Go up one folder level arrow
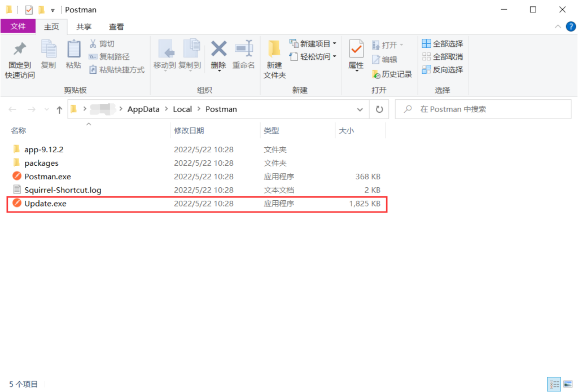 click(x=59, y=109)
